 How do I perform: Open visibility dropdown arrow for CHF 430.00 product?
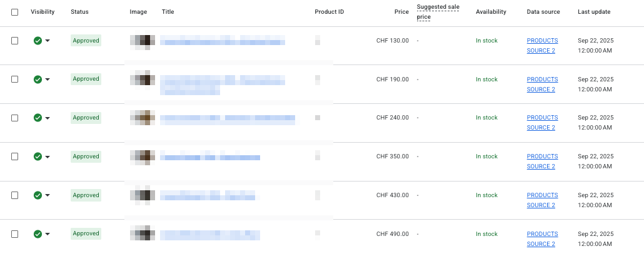pyautogui.click(x=48, y=195)
